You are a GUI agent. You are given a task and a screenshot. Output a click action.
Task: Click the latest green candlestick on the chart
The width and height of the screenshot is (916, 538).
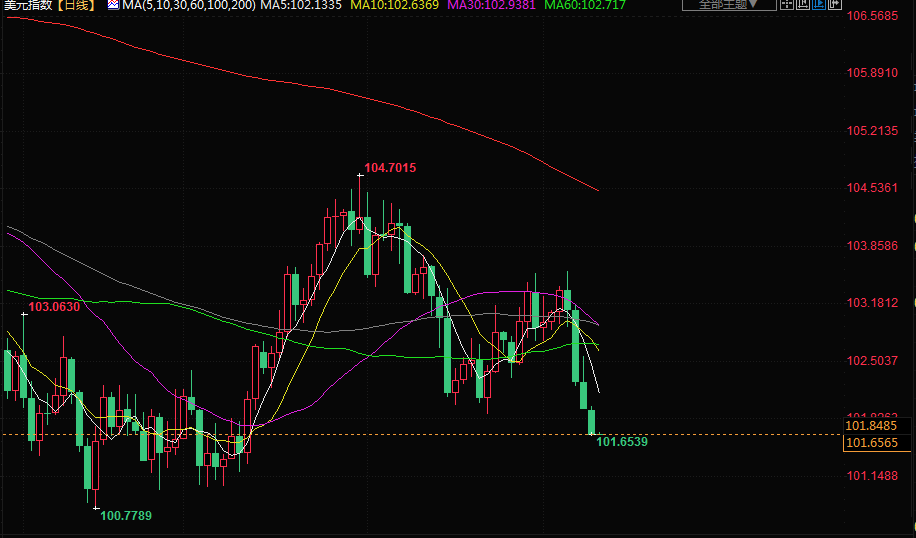tap(592, 421)
